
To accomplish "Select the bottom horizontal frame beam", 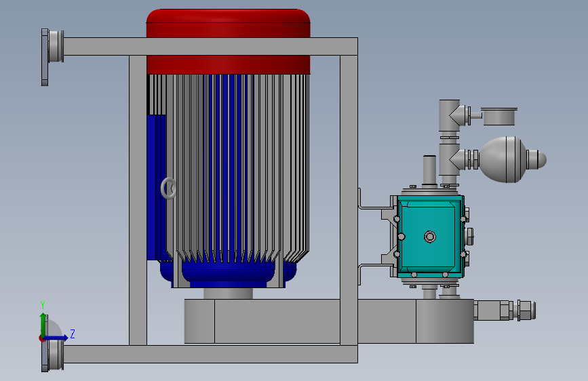I will [210, 354].
